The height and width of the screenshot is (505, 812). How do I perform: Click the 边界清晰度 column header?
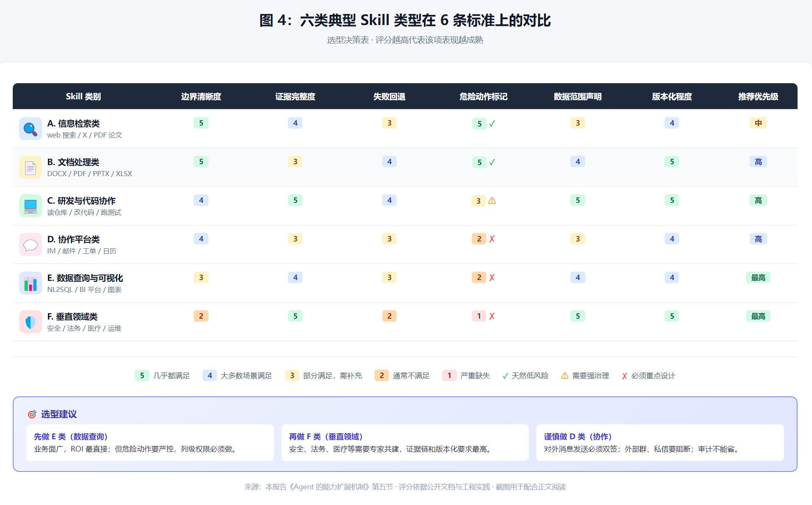(x=201, y=96)
